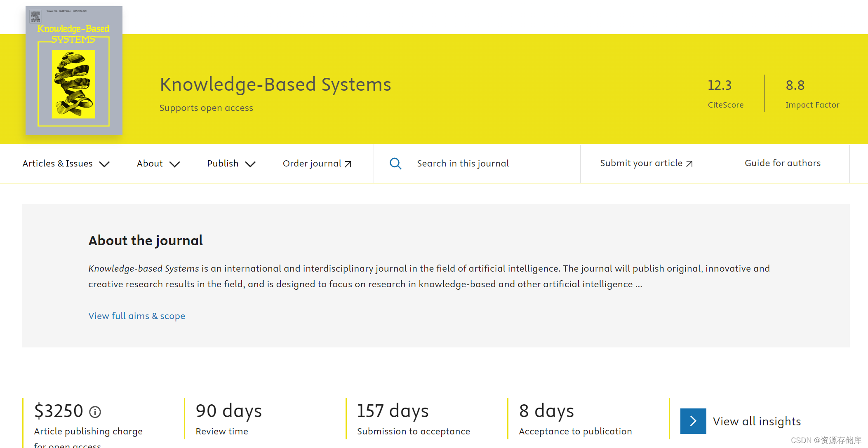
Task: Select Order journal in the navigation
Action: pyautogui.click(x=312, y=163)
